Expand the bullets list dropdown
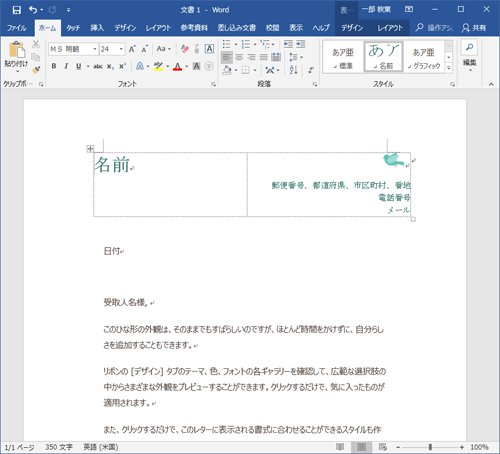The width and height of the screenshot is (500, 454). tap(236, 44)
